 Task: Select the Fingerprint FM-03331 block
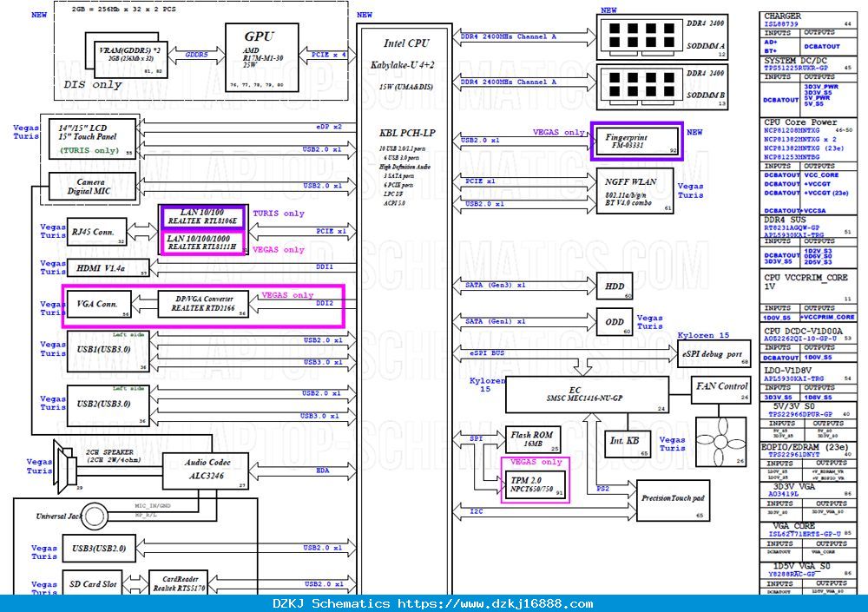click(x=636, y=141)
